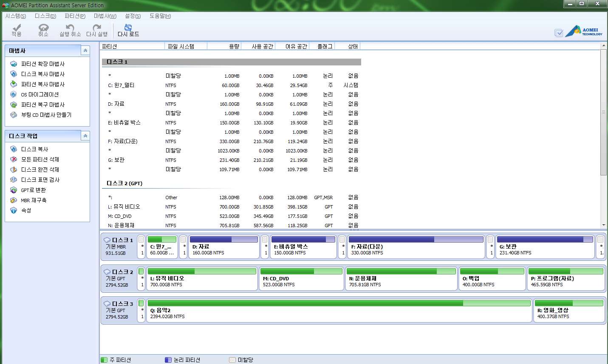The width and height of the screenshot is (608, 364).
Task: Click the partition list scrollbar up arrow
Action: [603, 46]
